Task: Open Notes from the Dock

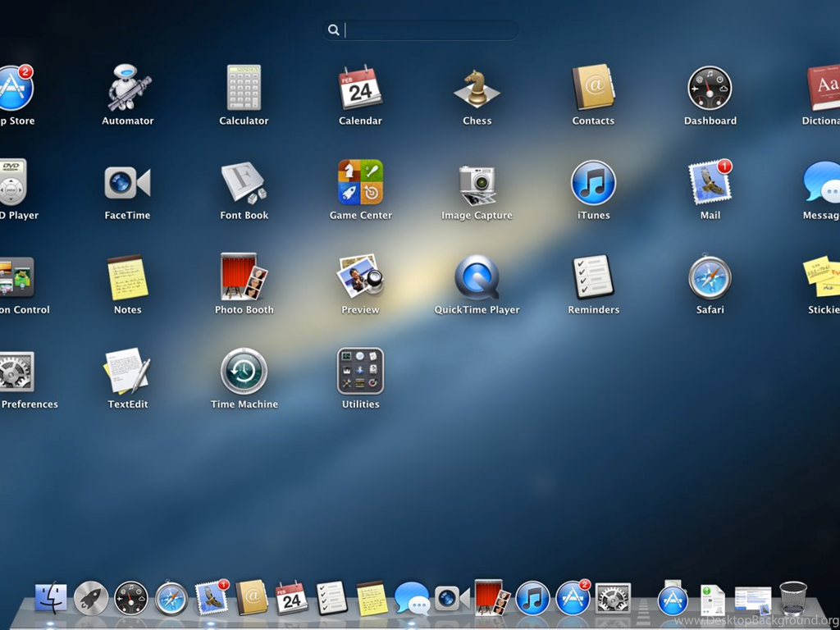Action: [372, 598]
